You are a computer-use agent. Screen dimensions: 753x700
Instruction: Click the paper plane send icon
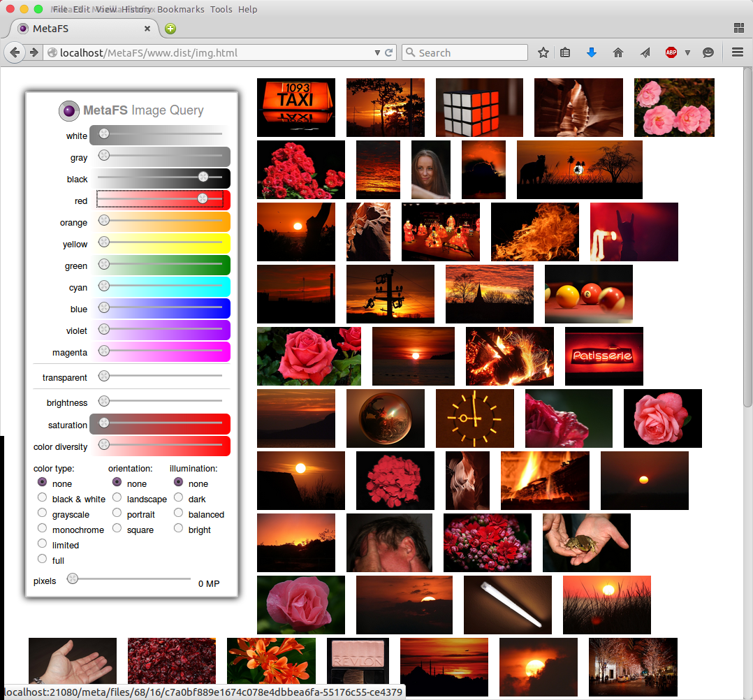click(x=645, y=52)
